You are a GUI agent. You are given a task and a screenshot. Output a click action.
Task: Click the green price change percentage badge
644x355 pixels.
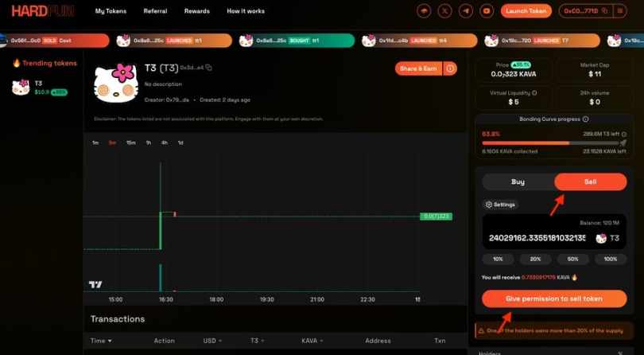pyautogui.click(x=521, y=65)
